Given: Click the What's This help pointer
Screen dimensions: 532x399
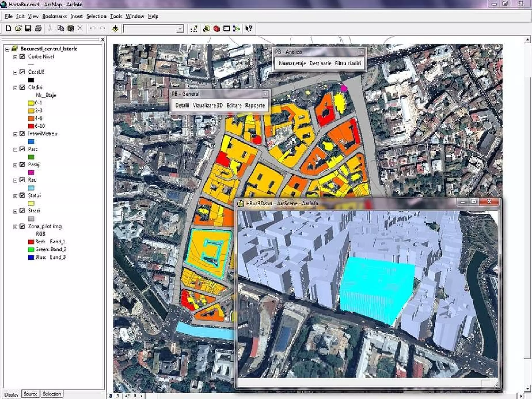Looking at the screenshot, I should tap(249, 29).
